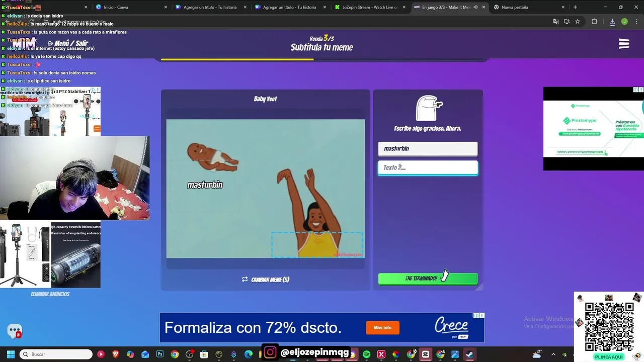Close the JoZepin Stream tab
The height and width of the screenshot is (362, 644).
point(404,8)
